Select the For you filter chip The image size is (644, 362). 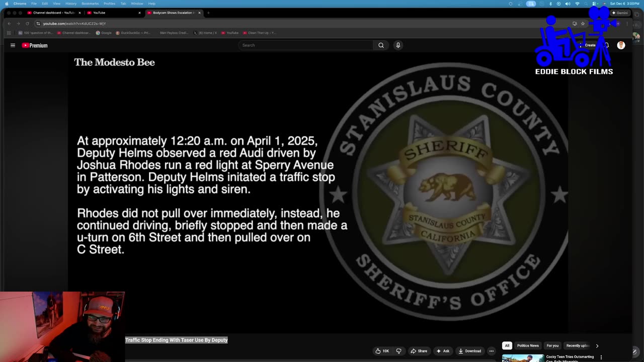point(552,345)
